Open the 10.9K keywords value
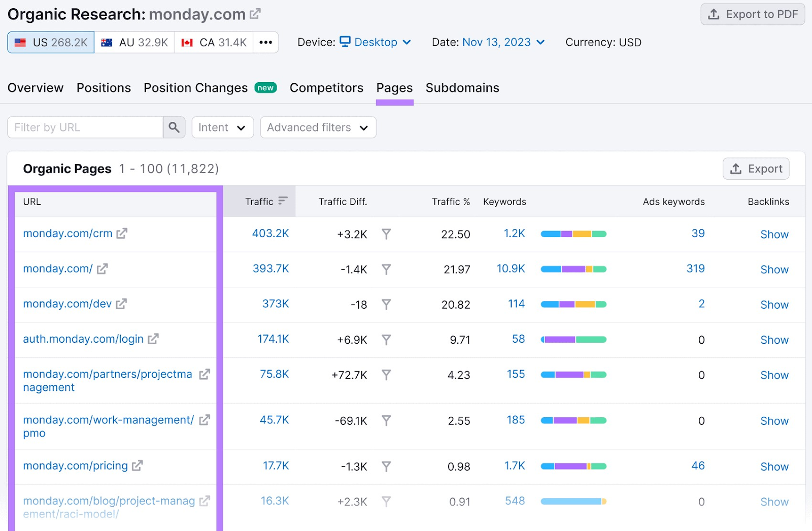Image resolution: width=812 pixels, height=531 pixels. tap(511, 269)
